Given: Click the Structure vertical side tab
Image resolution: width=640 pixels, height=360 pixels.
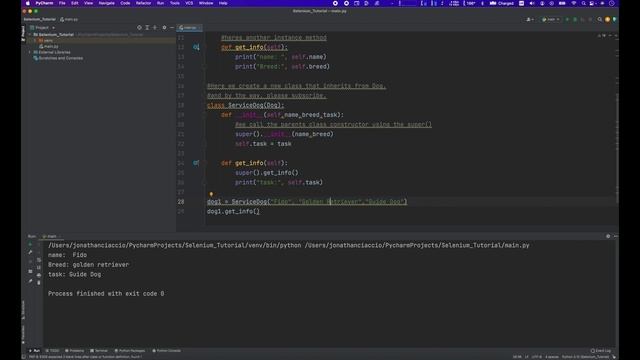Looking at the screenshot, I should [x=23, y=310].
